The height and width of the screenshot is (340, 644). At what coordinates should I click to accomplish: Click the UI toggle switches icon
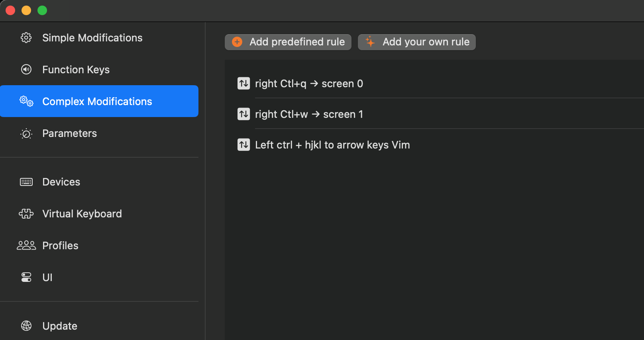26,277
